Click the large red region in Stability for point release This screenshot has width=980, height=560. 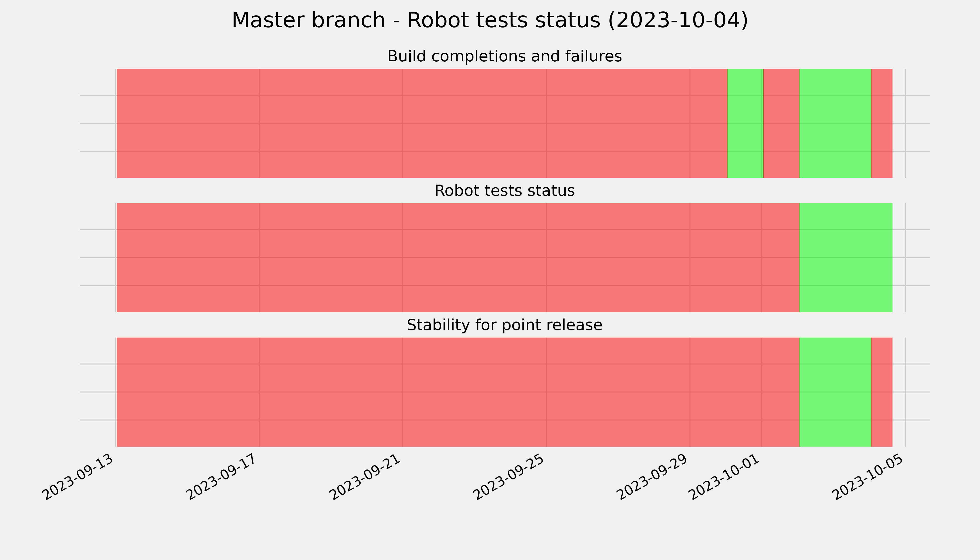458,392
